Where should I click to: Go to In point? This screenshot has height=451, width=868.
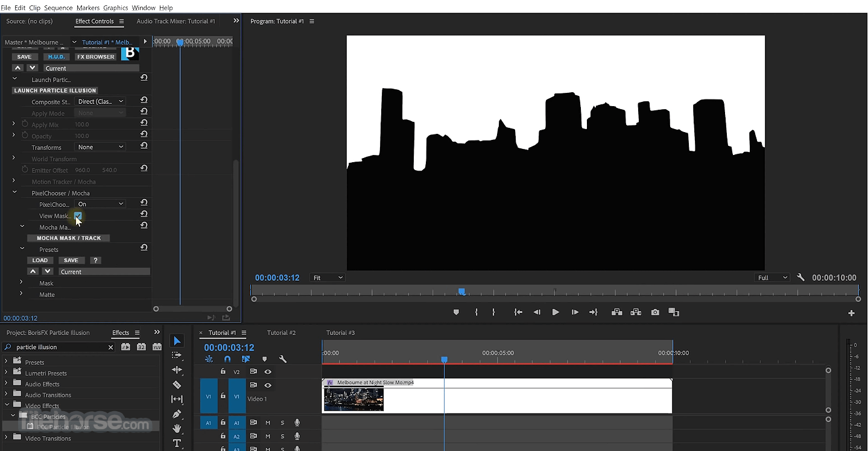pos(518,312)
